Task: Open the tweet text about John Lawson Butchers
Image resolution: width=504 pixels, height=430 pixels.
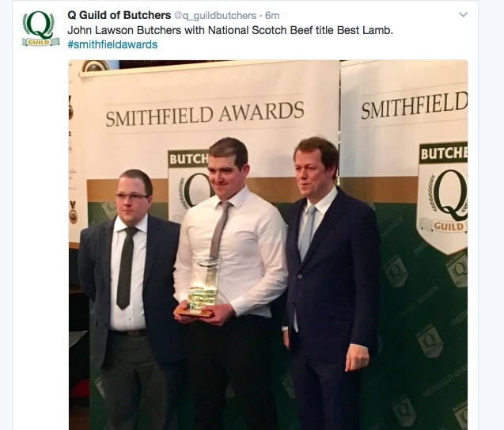Action: pos(230,30)
